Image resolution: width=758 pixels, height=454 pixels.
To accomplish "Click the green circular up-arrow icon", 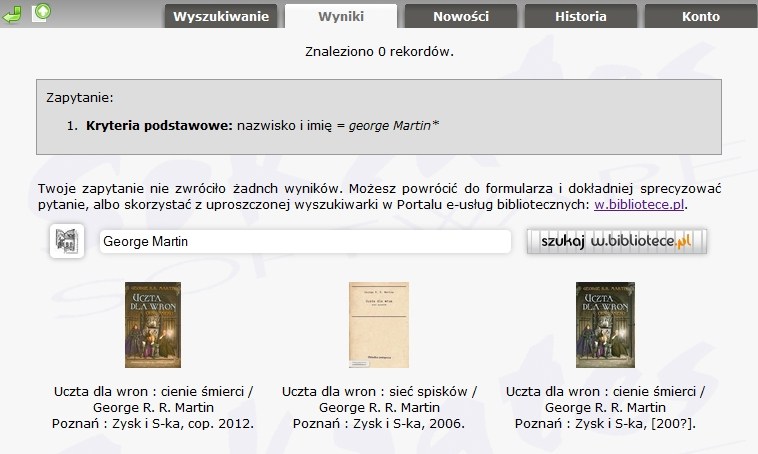I will [x=41, y=13].
